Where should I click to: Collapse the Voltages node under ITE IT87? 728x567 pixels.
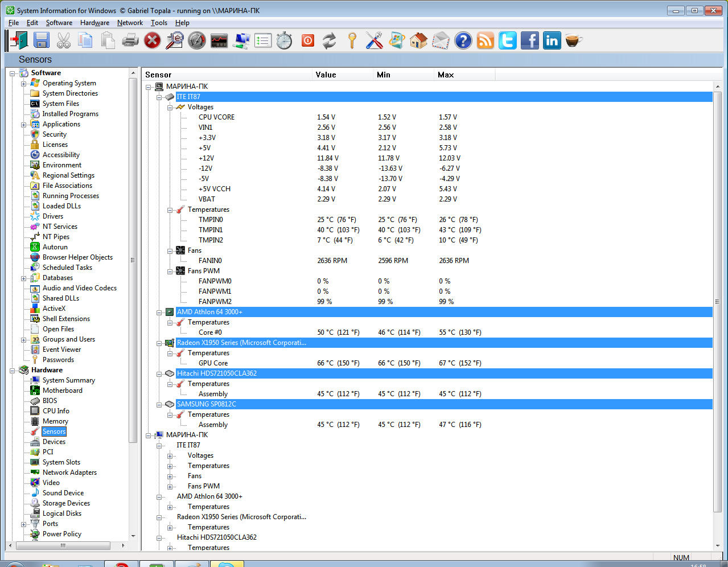pyautogui.click(x=170, y=108)
